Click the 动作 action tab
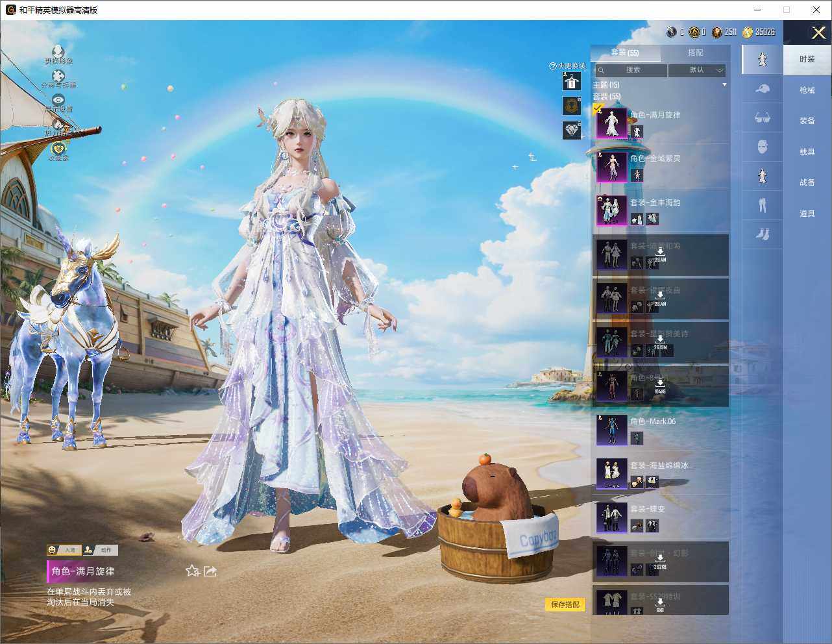 click(100, 550)
